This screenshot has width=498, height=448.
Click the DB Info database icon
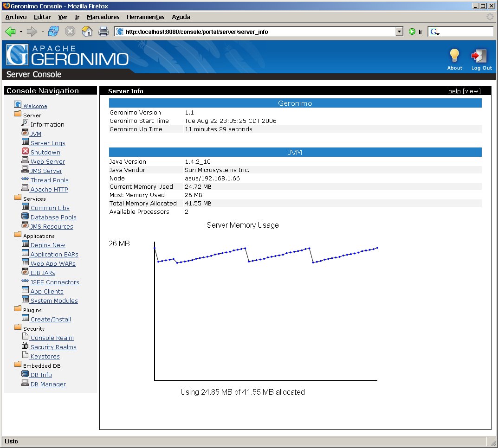[25, 373]
